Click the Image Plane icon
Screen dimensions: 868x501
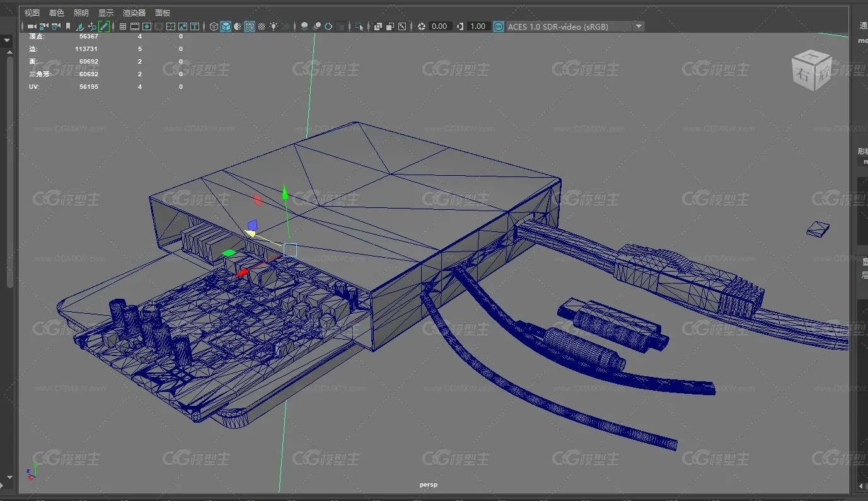click(x=80, y=26)
